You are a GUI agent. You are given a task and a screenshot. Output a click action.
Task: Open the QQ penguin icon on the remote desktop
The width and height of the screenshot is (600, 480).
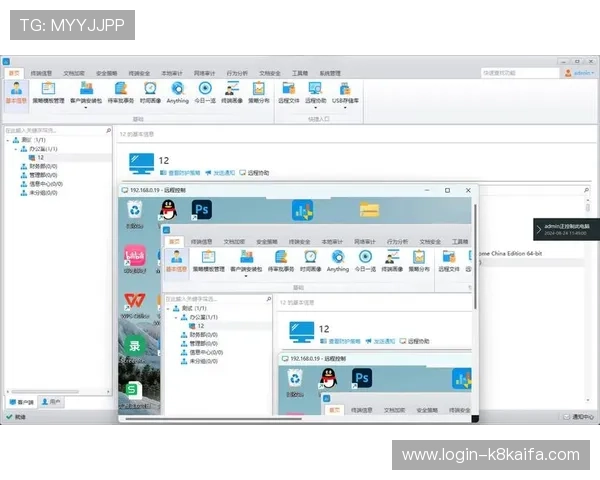(x=168, y=209)
